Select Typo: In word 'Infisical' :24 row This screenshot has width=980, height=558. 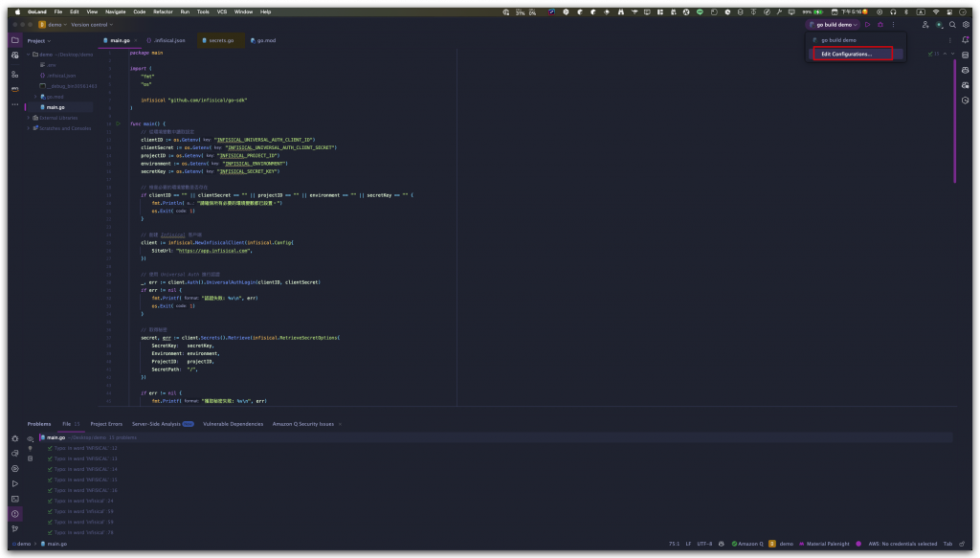[x=80, y=501]
